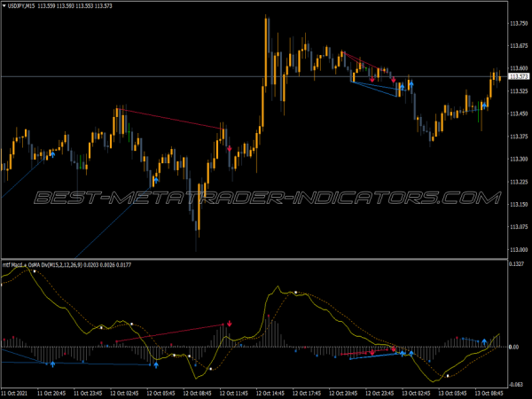Click the 12 Oct 02:45 time label
Viewport: 532px width, 399px height.
(124, 393)
